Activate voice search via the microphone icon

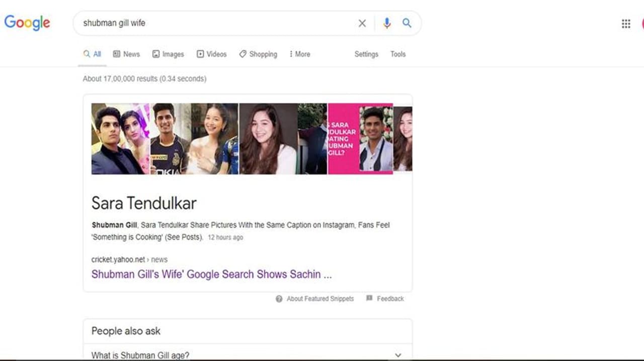(x=386, y=23)
